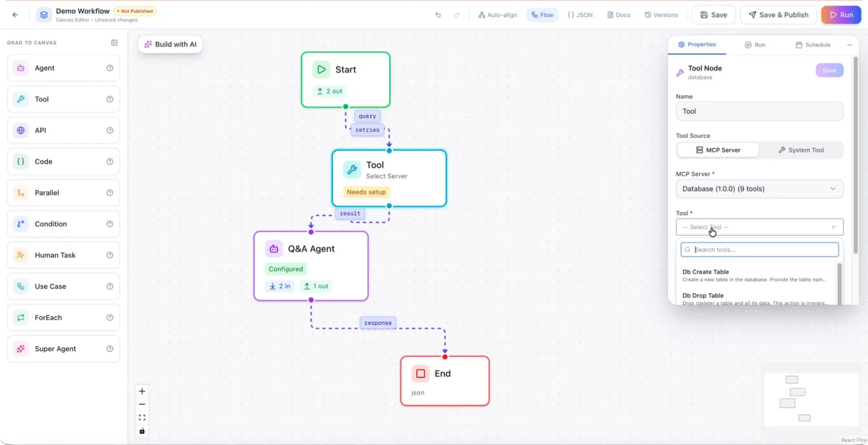Screen dimensions: 868x445
Task: Click the Q&A Agent node robot icon
Action: pos(274,249)
